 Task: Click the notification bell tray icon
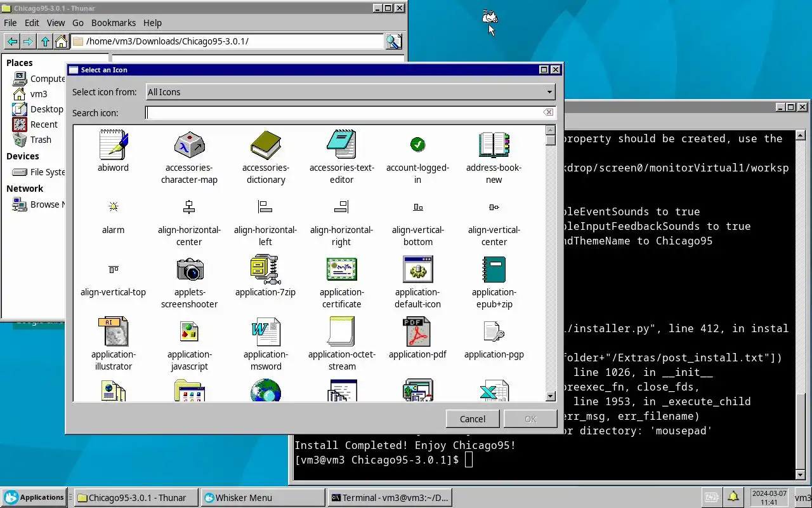pyautogui.click(x=733, y=497)
